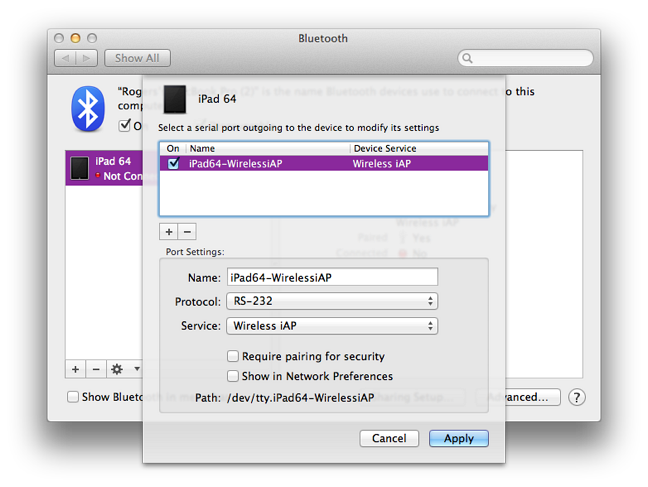648x487 pixels.
Task: Remove Bluetooth device with minus button
Action: 96,369
